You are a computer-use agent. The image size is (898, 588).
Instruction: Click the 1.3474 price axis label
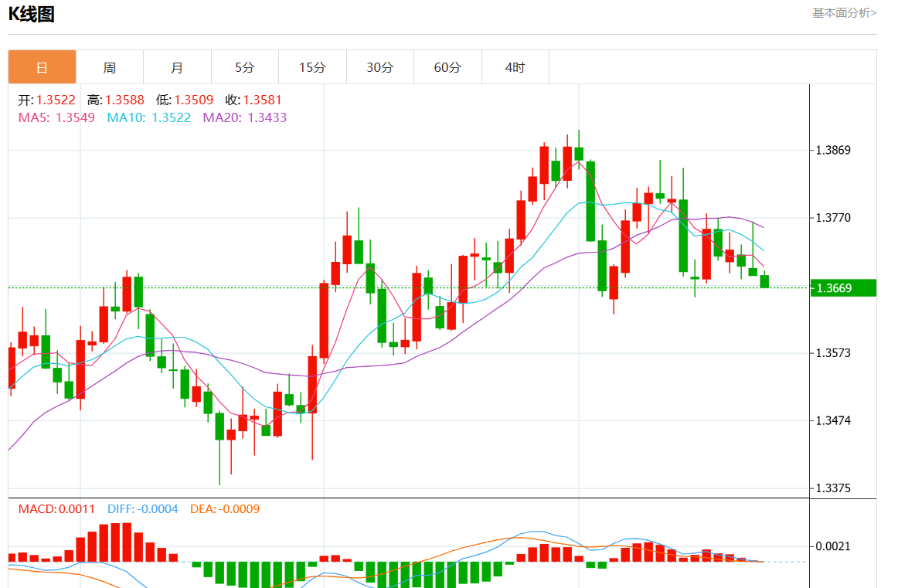(833, 420)
